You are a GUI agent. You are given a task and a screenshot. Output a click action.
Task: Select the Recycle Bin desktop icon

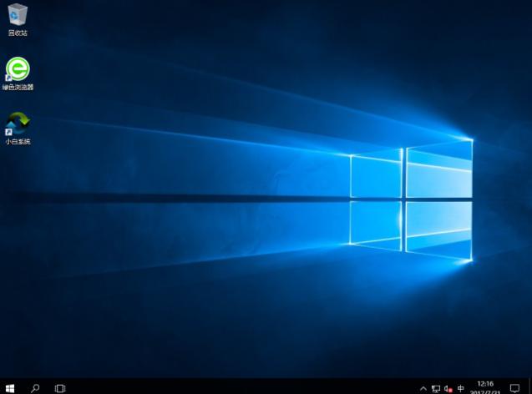[x=18, y=19]
